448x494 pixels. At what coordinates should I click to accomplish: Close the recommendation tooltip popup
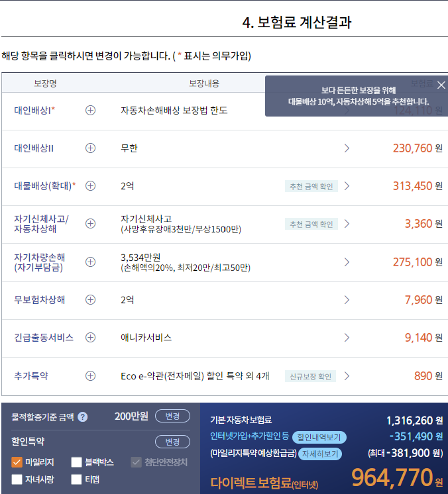pos(441,85)
